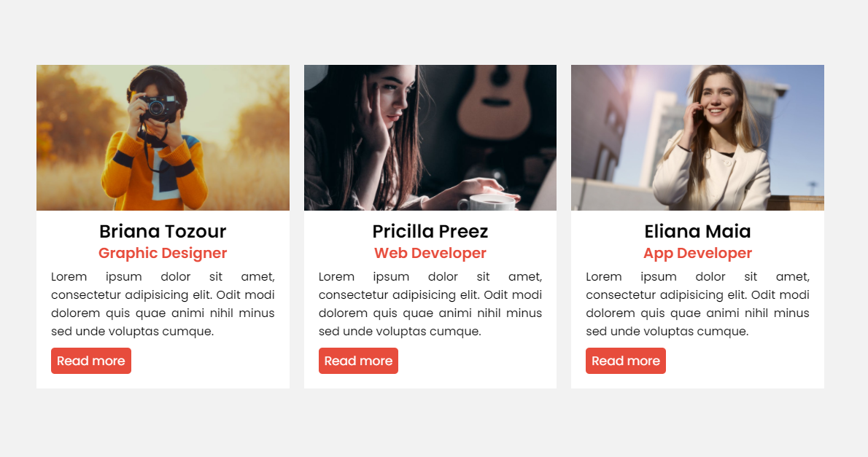Screen dimensions: 868x457
Task: Select the Pricilla Preez name heading
Action: click(x=430, y=231)
